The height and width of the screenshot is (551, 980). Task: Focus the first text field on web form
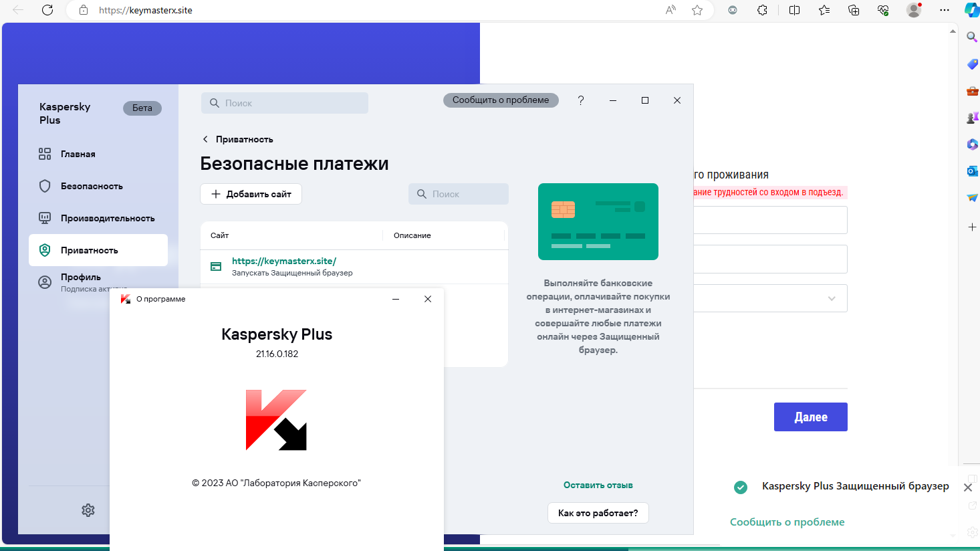(x=770, y=220)
